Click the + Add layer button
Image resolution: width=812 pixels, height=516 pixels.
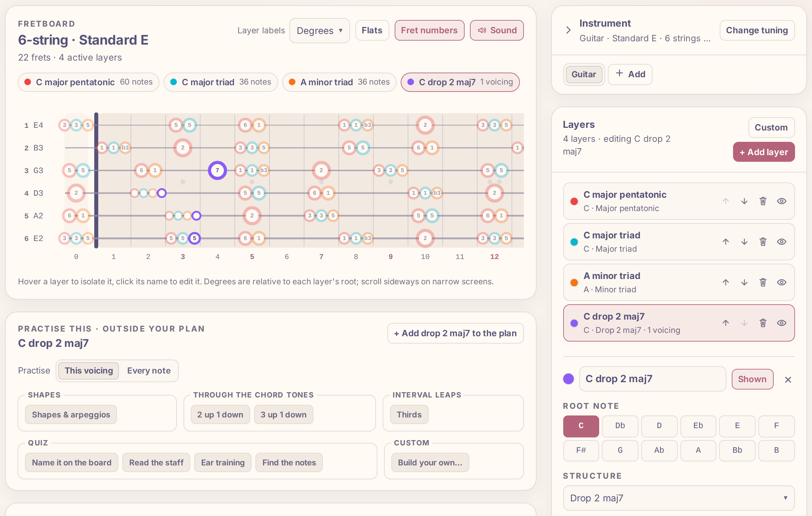(763, 152)
